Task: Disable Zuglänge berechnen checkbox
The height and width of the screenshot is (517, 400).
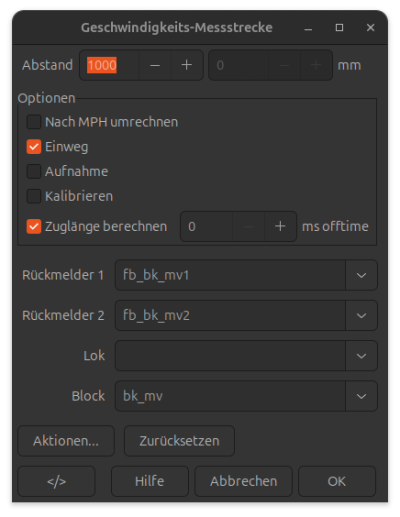Action: pyautogui.click(x=34, y=227)
